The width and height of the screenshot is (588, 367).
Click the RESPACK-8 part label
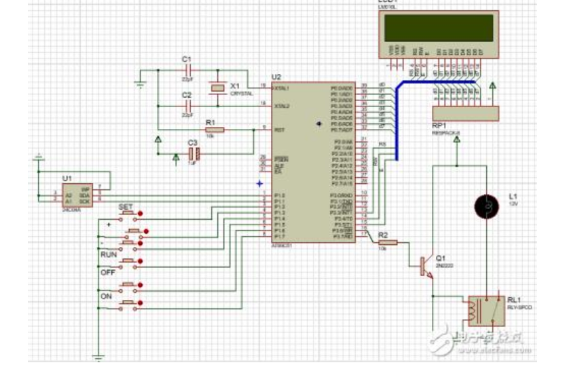tap(445, 132)
